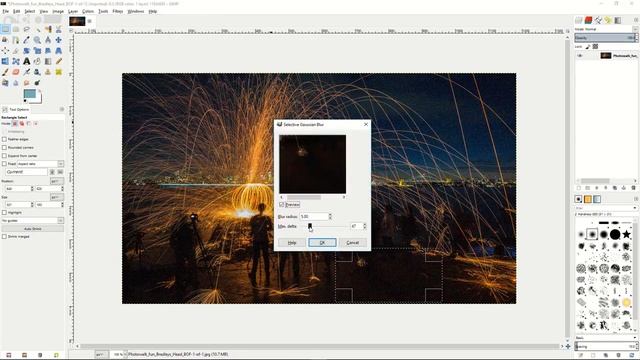Click the Blur radius input field
This screenshot has height=360, width=640.
(314, 216)
